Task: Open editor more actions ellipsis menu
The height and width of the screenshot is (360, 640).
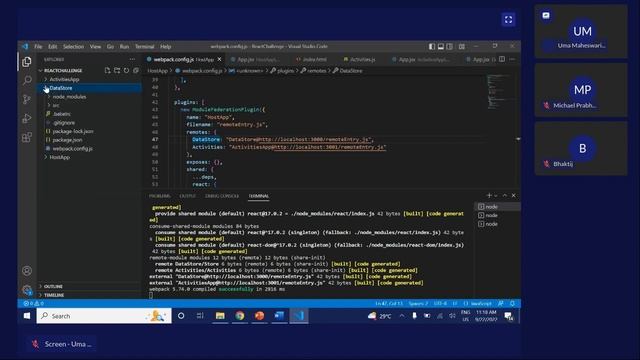Action: point(512,59)
